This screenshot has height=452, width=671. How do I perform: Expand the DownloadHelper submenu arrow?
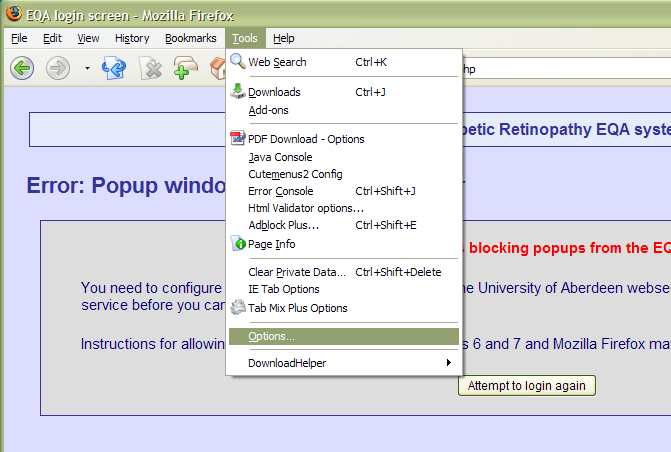[x=448, y=363]
